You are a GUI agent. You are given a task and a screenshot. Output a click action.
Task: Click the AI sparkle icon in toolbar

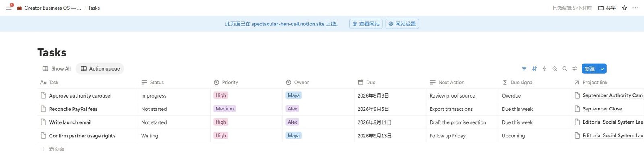click(x=555, y=69)
